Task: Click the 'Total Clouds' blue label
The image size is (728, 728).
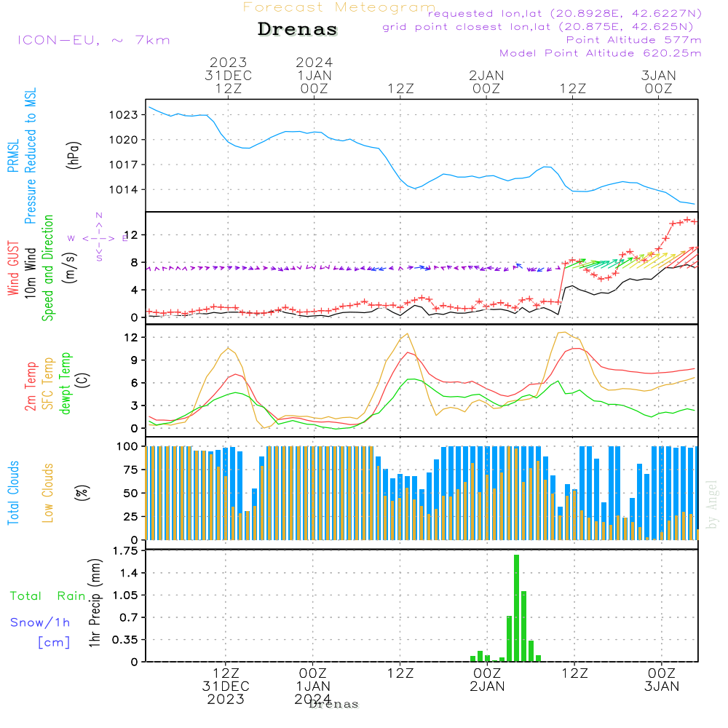Action: click(13, 493)
